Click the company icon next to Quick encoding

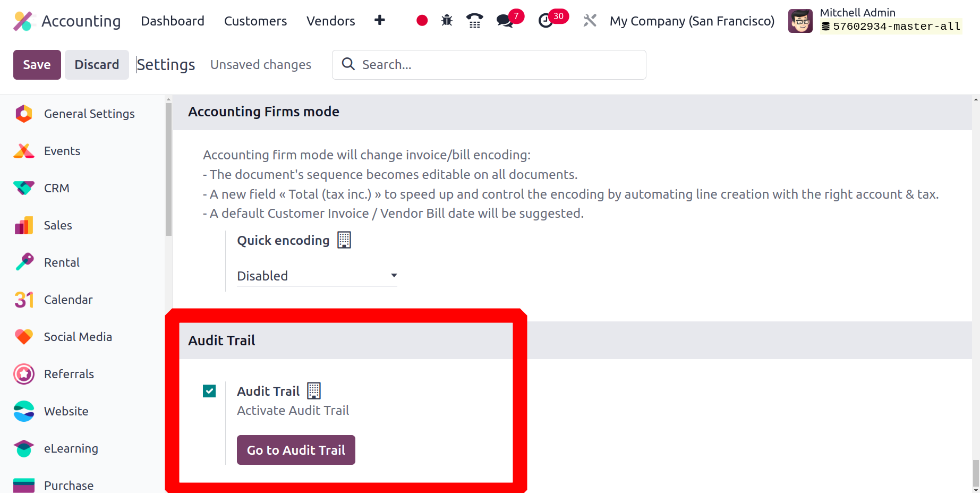coord(344,240)
